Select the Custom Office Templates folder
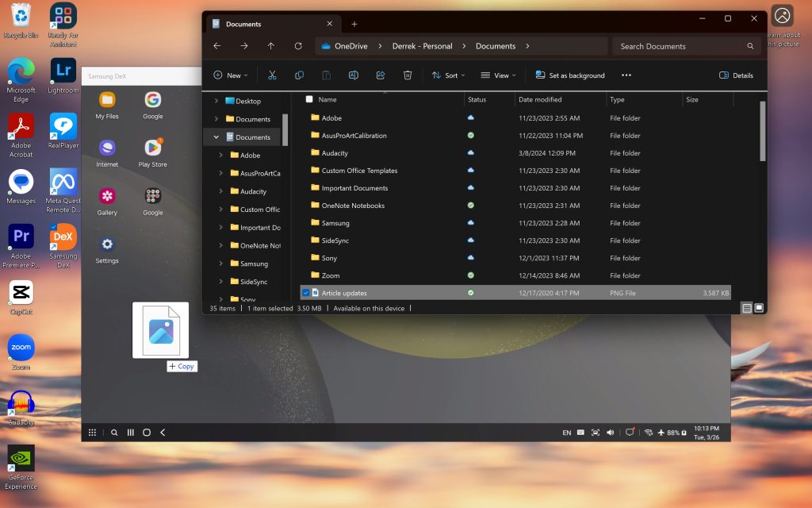This screenshot has height=508, width=812. (515, 171)
